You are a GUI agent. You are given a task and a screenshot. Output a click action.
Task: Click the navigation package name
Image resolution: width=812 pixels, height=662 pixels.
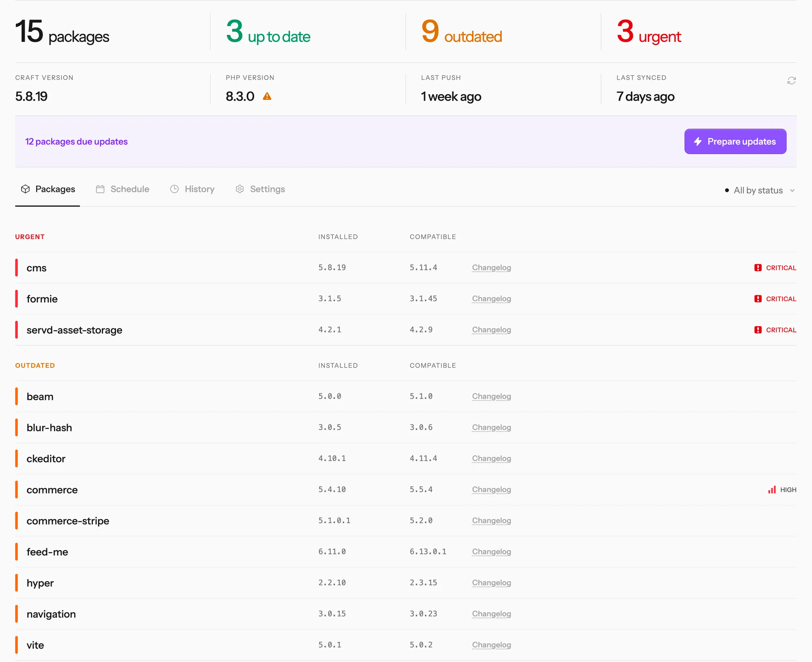click(51, 614)
